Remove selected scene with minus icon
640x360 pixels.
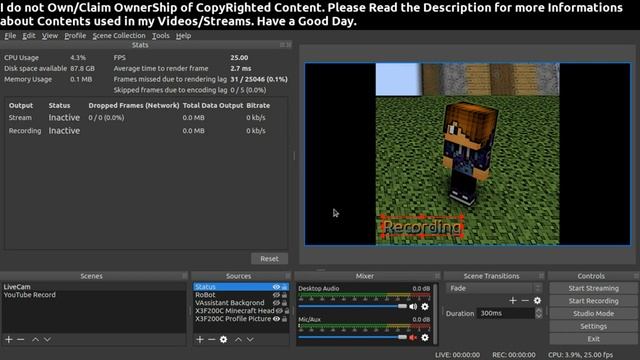click(20, 339)
